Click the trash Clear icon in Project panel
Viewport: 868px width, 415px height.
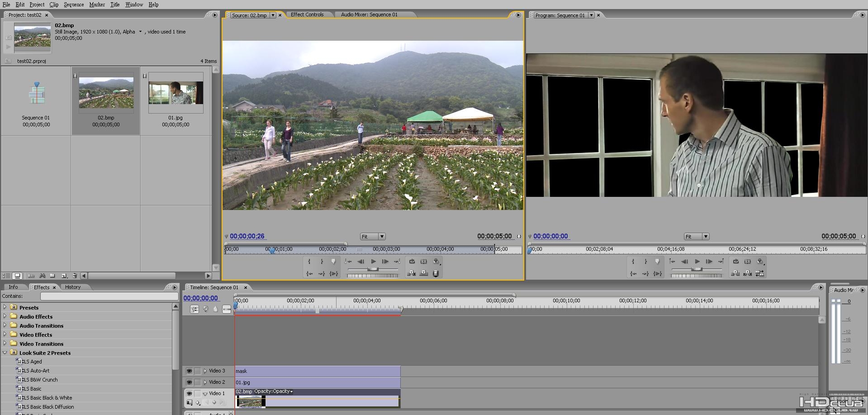[x=75, y=276]
